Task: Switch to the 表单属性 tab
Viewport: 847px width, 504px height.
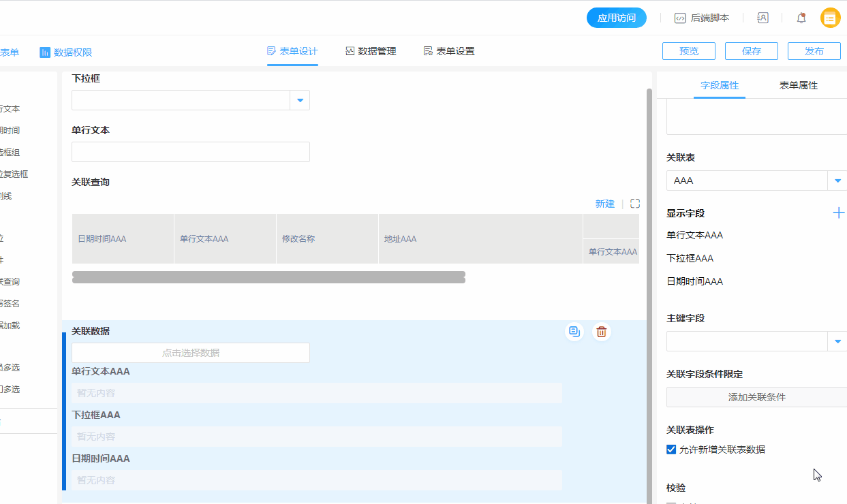Action: tap(798, 86)
